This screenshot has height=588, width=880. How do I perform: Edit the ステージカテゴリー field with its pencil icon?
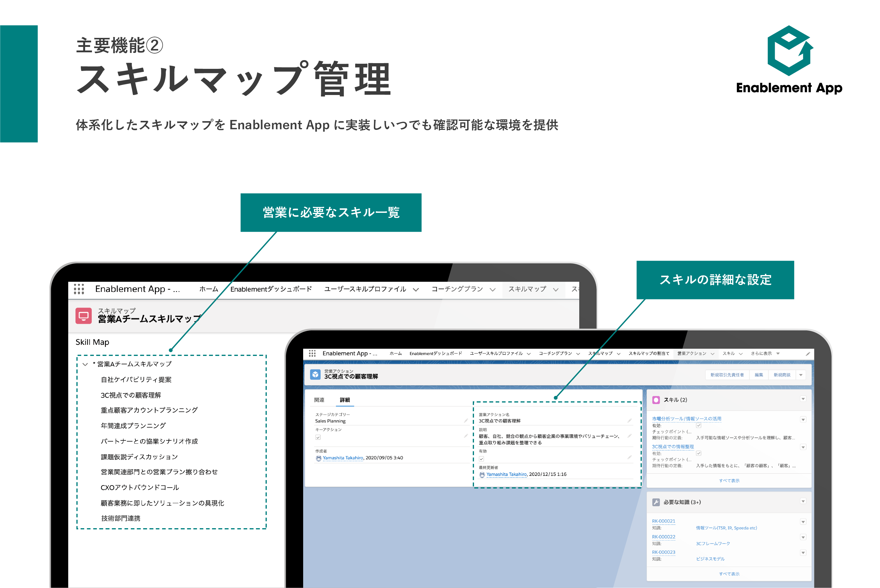pos(466,421)
